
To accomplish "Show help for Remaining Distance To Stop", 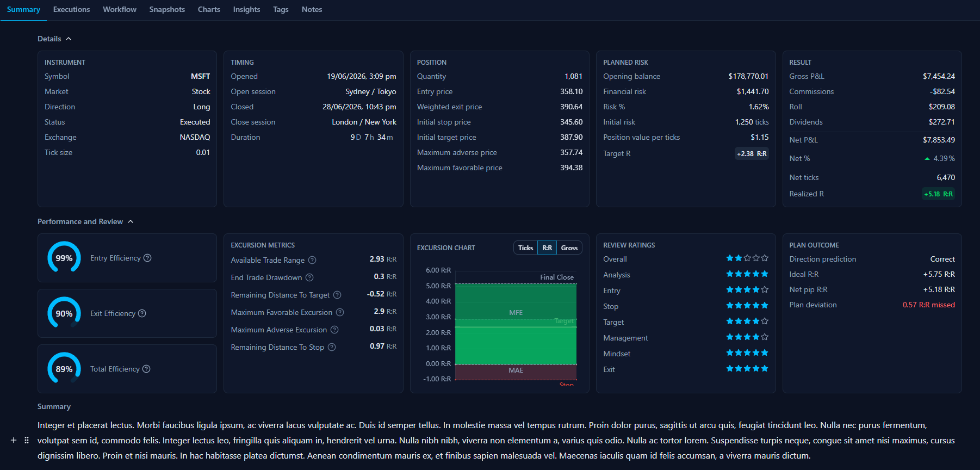I will point(332,347).
